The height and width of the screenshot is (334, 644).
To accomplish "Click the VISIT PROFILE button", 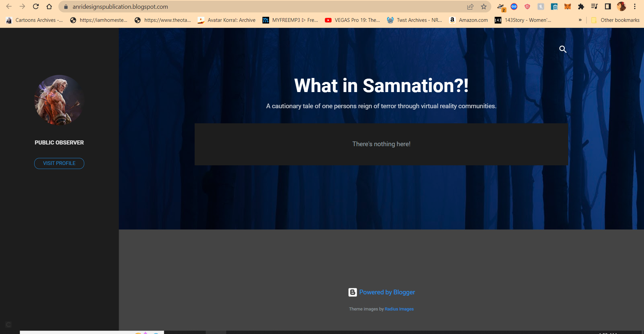I will pyautogui.click(x=59, y=163).
